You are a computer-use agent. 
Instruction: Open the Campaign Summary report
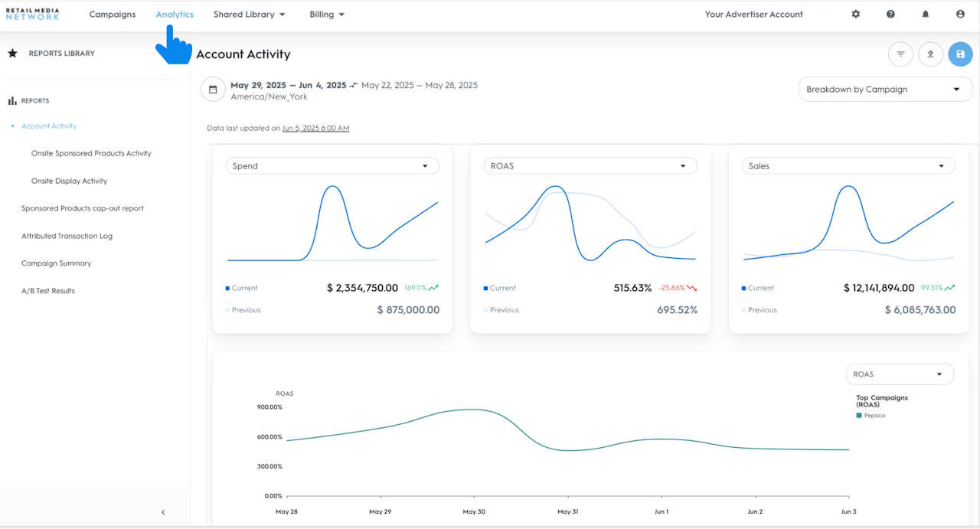click(56, 263)
